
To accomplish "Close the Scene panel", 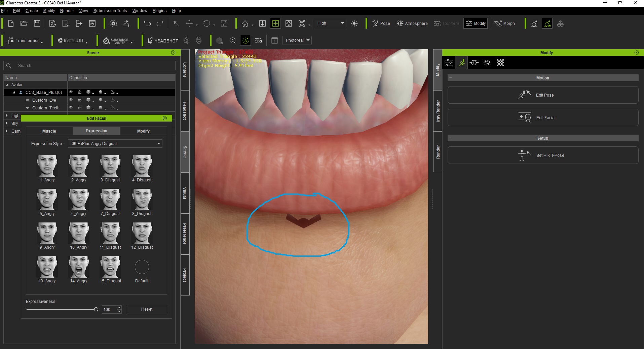I will click(173, 53).
